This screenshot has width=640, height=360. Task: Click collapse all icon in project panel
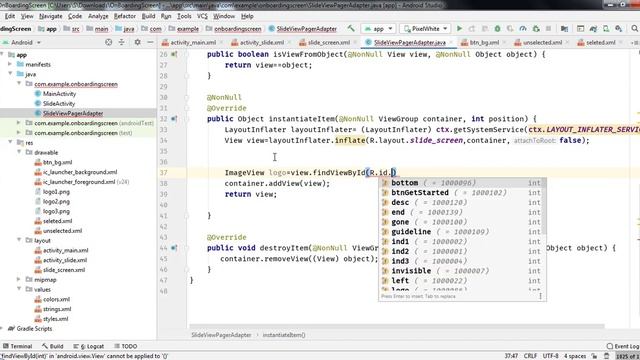(121, 42)
